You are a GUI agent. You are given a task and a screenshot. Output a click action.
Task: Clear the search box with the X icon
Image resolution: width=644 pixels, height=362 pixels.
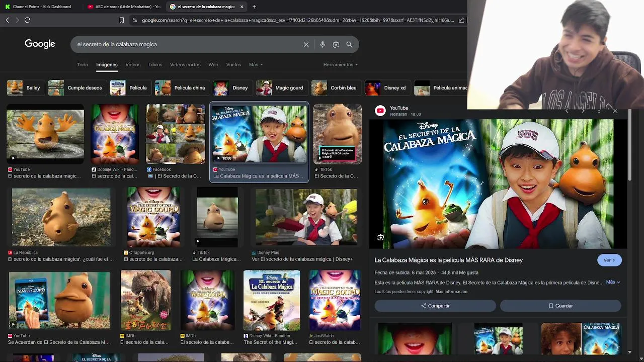(306, 44)
